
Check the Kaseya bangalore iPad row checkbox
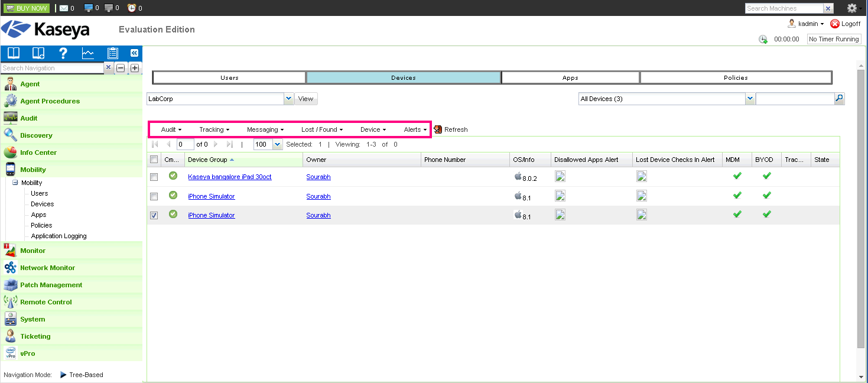click(154, 177)
